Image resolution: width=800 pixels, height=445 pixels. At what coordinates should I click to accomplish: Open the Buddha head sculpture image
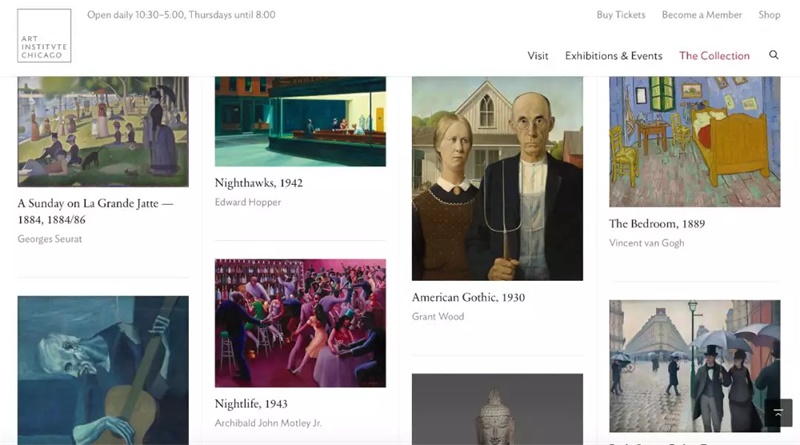(497, 409)
